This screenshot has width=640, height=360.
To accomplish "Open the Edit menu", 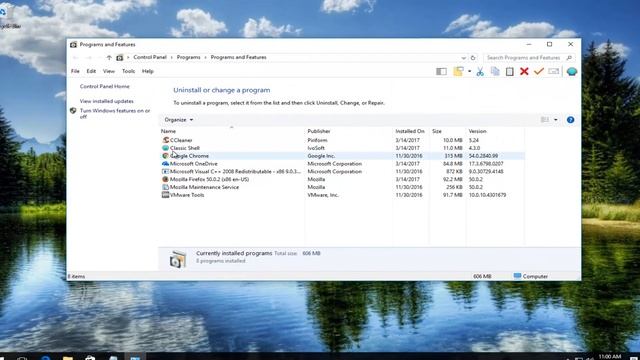I will pyautogui.click(x=91, y=71).
